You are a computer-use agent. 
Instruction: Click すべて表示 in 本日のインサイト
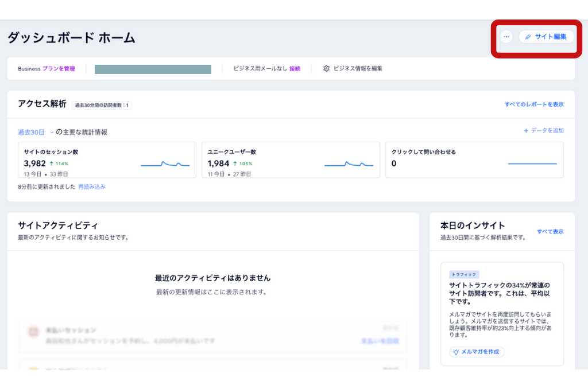(550, 232)
